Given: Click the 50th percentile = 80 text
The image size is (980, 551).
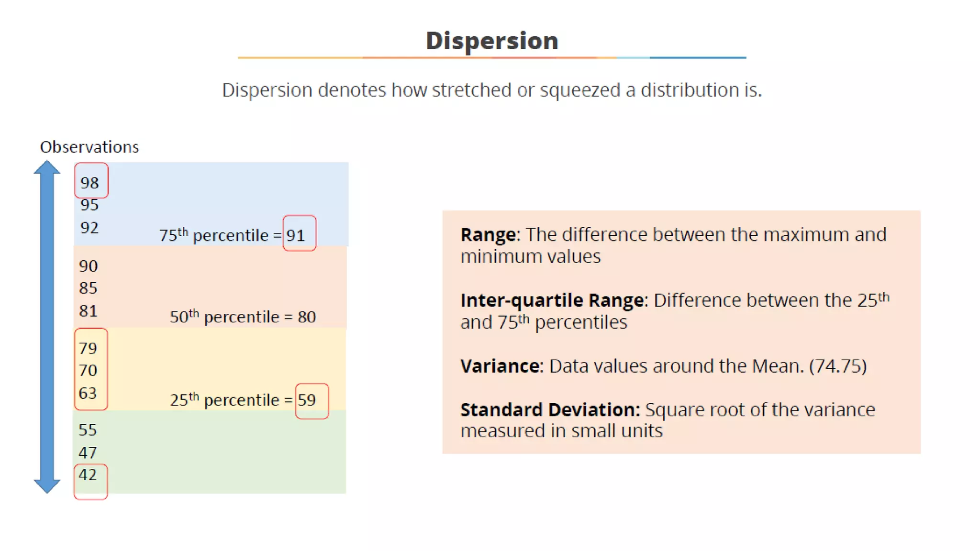Looking at the screenshot, I should pyautogui.click(x=243, y=317).
